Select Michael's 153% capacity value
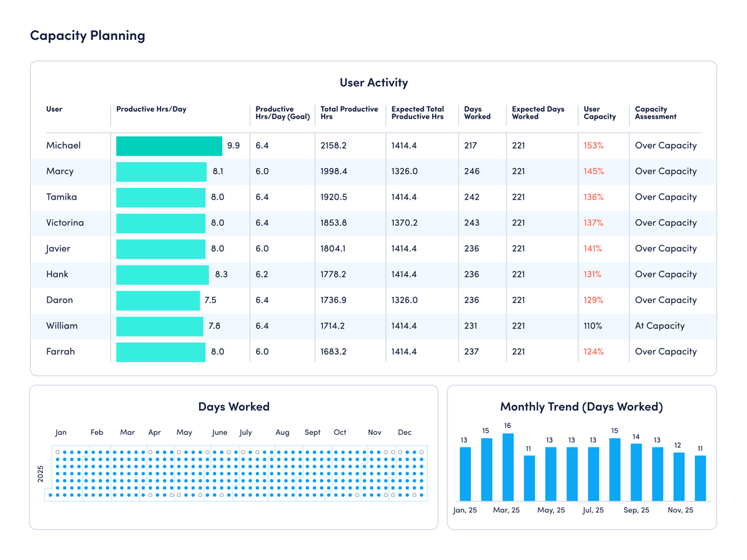This screenshot has height=560, width=747. [x=595, y=146]
